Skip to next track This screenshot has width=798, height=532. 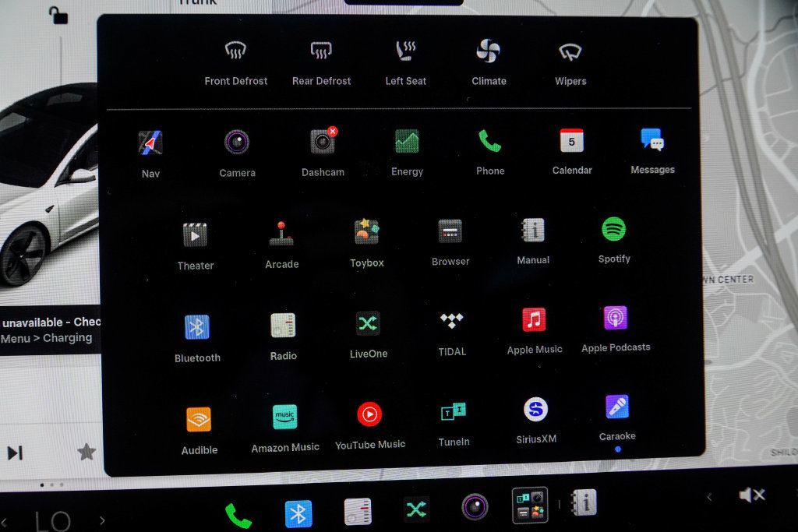pos(16,453)
